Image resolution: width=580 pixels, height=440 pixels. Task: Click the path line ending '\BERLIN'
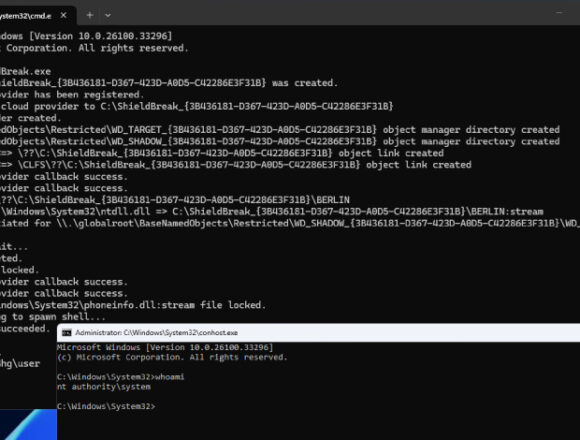175,200
